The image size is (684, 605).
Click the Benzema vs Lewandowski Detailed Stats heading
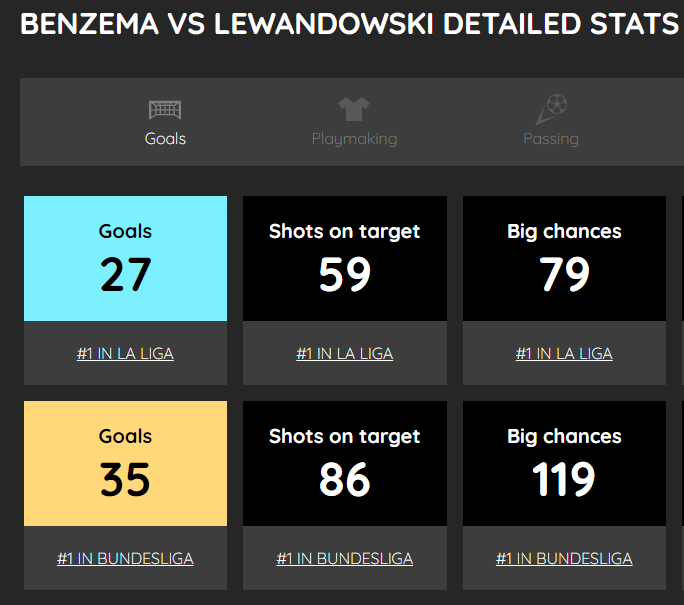(x=350, y=24)
